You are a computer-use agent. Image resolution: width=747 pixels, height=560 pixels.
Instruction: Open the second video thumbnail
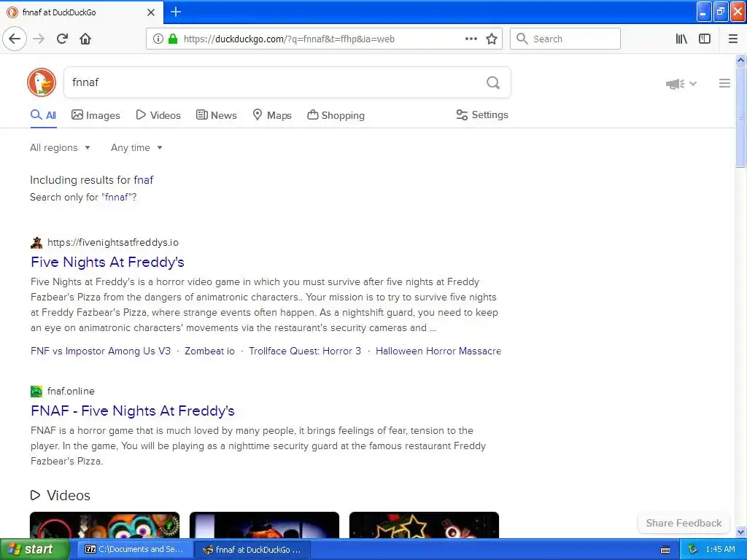pos(264,525)
